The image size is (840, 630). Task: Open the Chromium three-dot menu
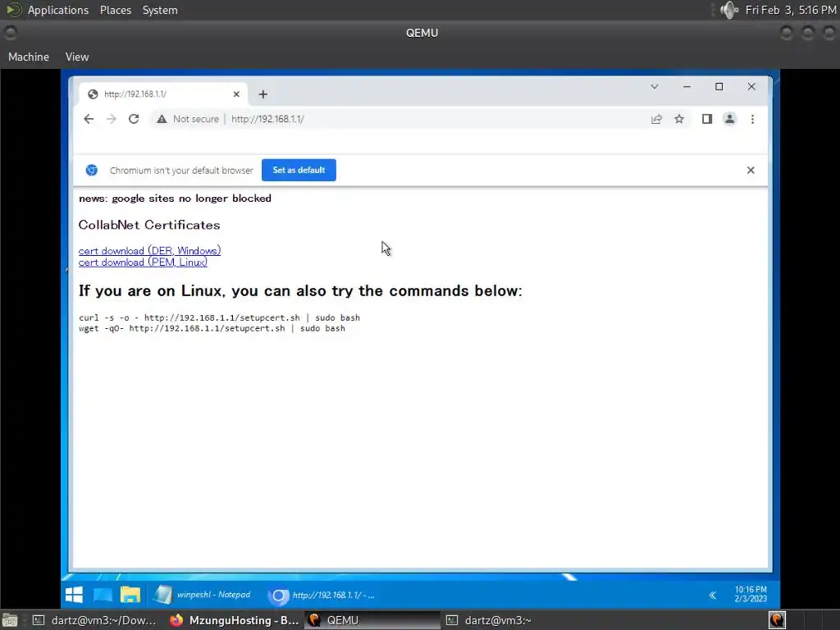pyautogui.click(x=753, y=119)
